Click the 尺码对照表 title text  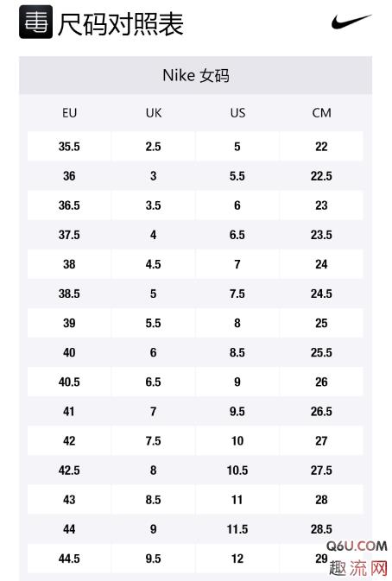tap(120, 24)
